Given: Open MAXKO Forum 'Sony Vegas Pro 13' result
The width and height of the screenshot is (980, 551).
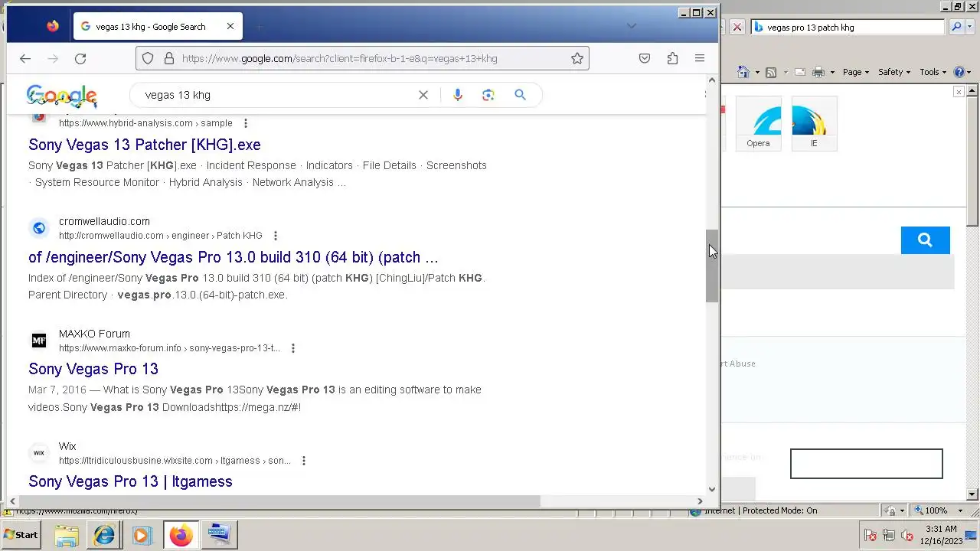Looking at the screenshot, I should coord(93,369).
